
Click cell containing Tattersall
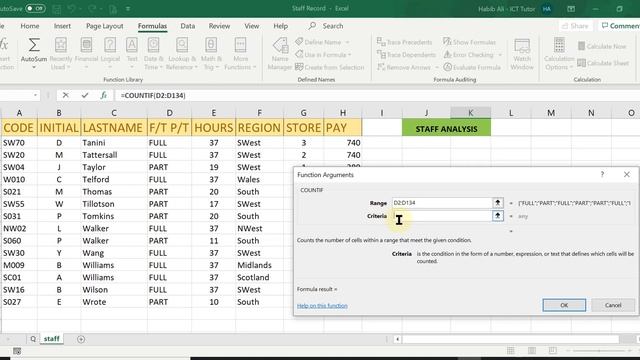point(113,155)
